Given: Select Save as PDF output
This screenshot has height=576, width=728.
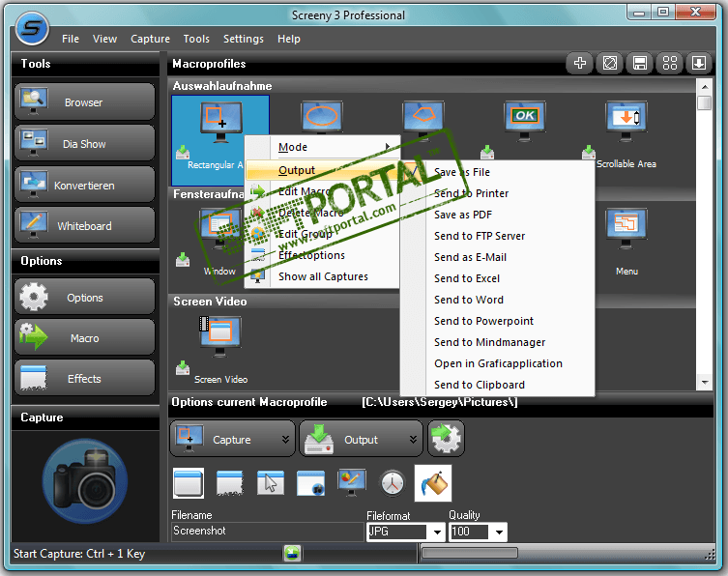Looking at the screenshot, I should coord(497,215).
